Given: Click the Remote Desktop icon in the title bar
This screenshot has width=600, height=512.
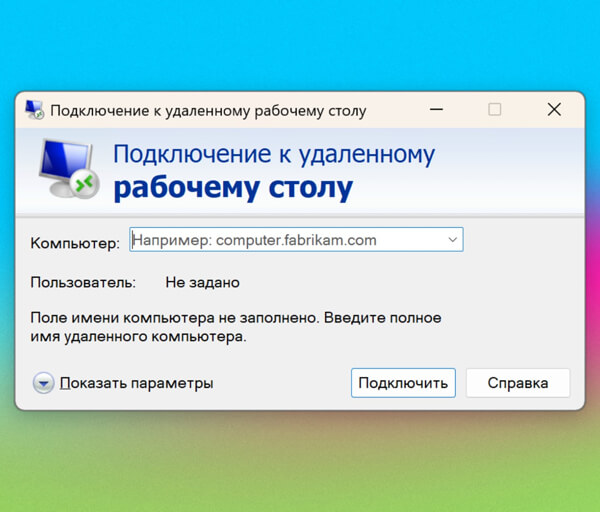Looking at the screenshot, I should [x=34, y=110].
